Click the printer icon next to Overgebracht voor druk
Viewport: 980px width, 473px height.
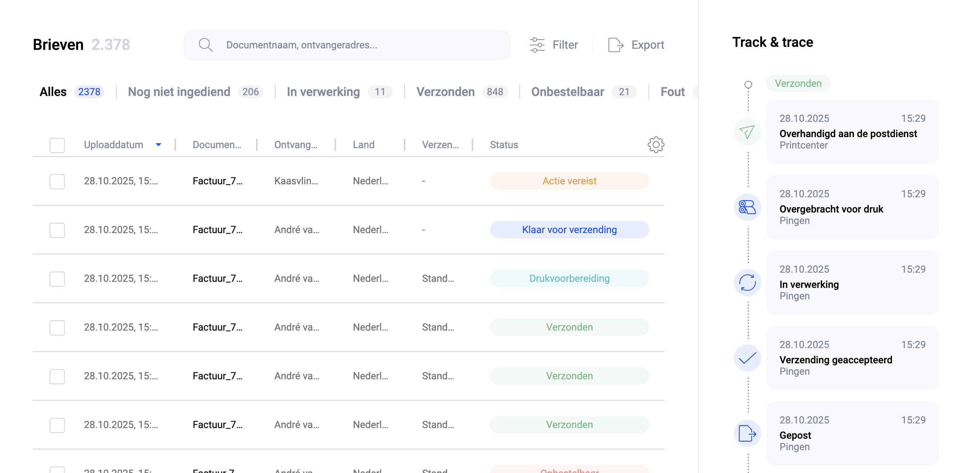[x=747, y=207]
